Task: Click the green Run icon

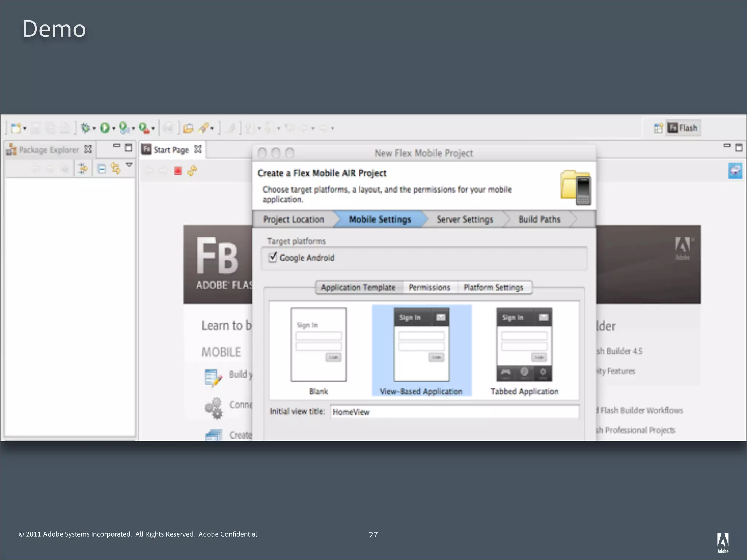Action: (x=105, y=128)
